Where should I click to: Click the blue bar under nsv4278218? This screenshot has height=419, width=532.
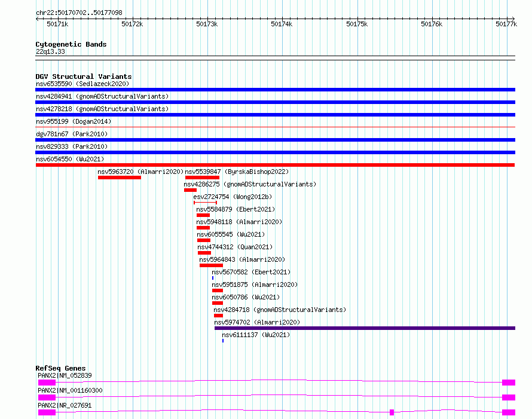click(x=275, y=115)
